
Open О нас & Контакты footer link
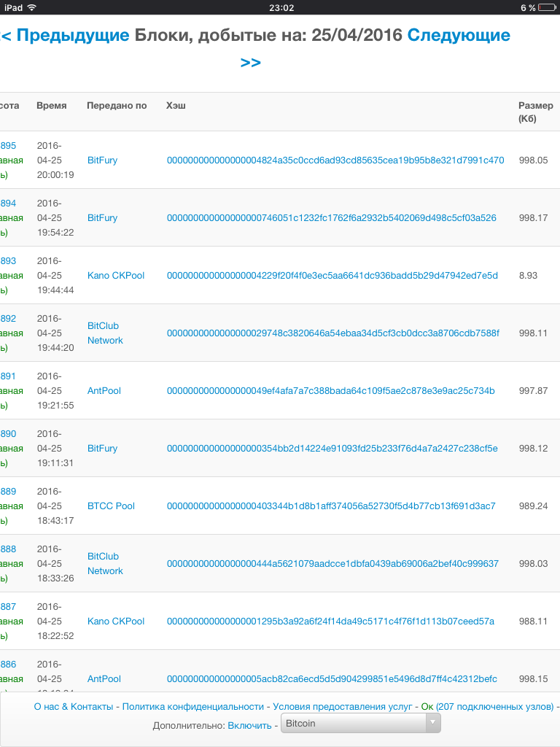(x=74, y=706)
